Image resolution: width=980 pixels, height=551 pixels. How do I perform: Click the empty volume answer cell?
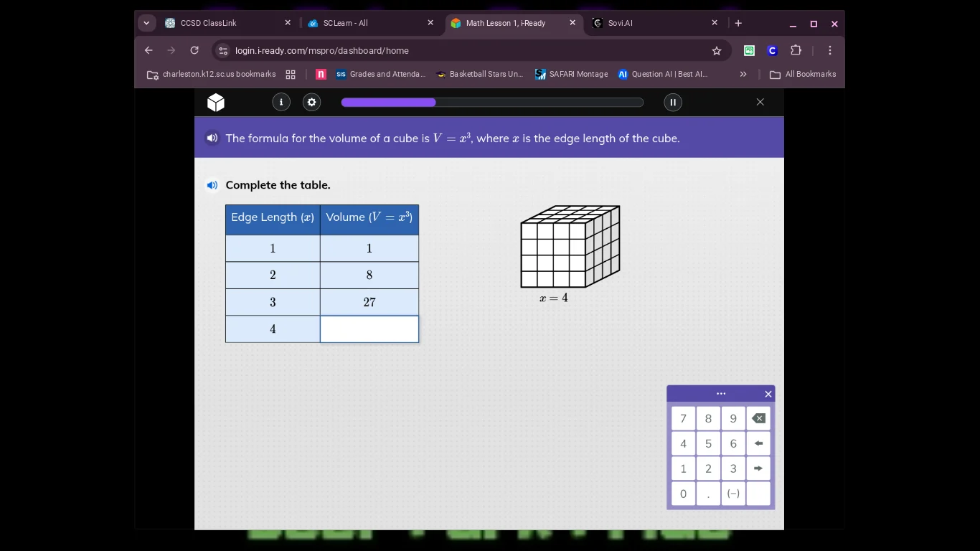click(x=369, y=329)
